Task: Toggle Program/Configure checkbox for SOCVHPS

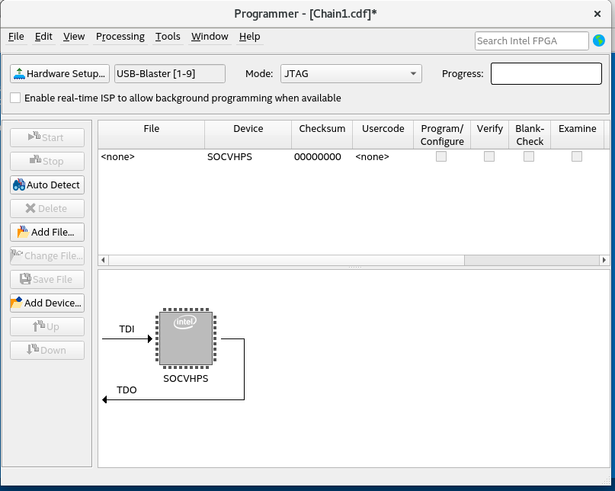Action: pos(441,157)
